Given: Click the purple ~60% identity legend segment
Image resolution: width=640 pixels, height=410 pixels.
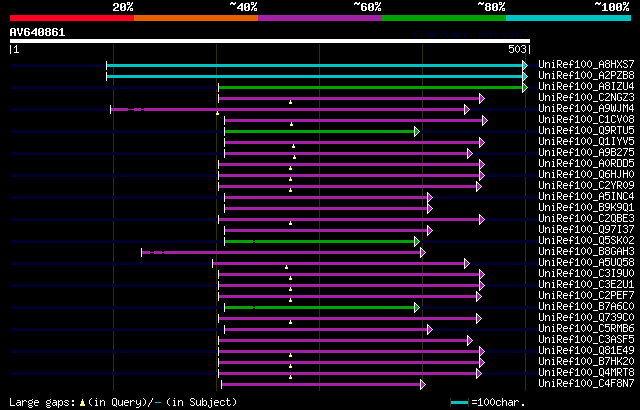Looking at the screenshot, I should point(320,18).
